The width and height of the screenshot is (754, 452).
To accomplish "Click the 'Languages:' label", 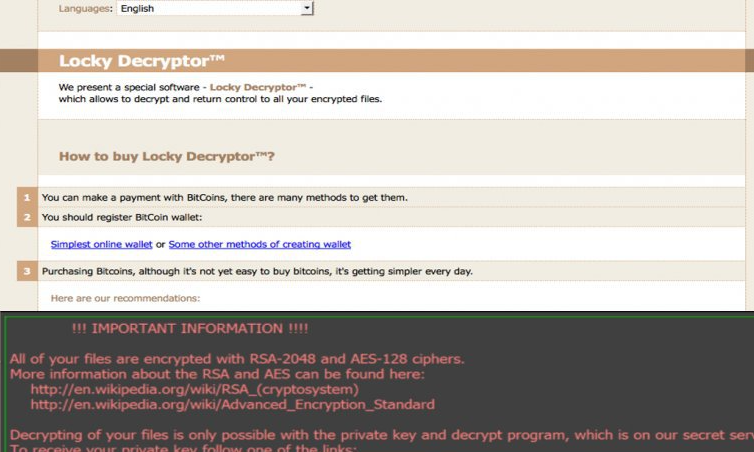I will tap(85, 9).
